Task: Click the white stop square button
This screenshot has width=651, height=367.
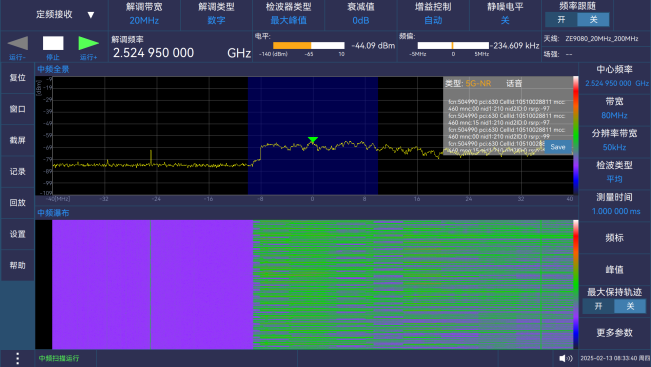Action: pyautogui.click(x=53, y=43)
